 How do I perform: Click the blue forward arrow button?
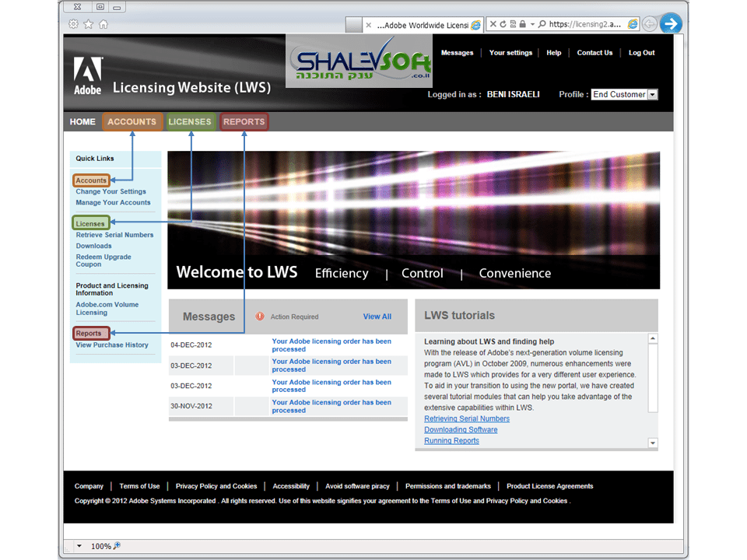(670, 24)
